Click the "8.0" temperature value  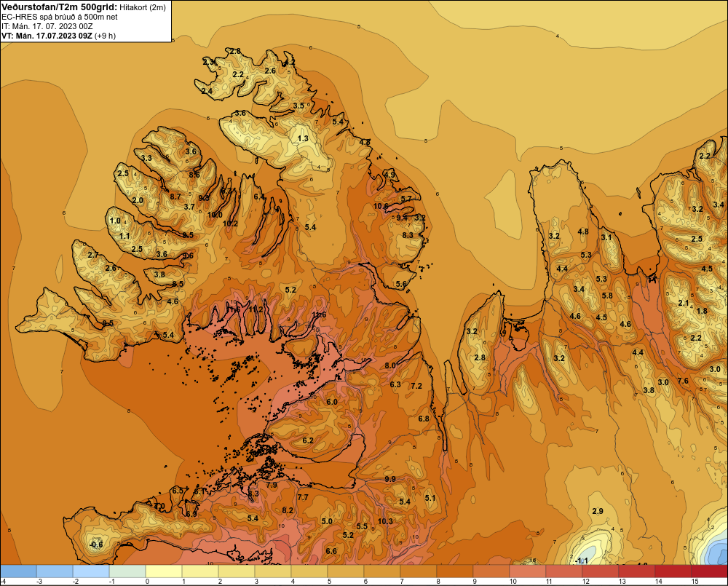pos(390,365)
